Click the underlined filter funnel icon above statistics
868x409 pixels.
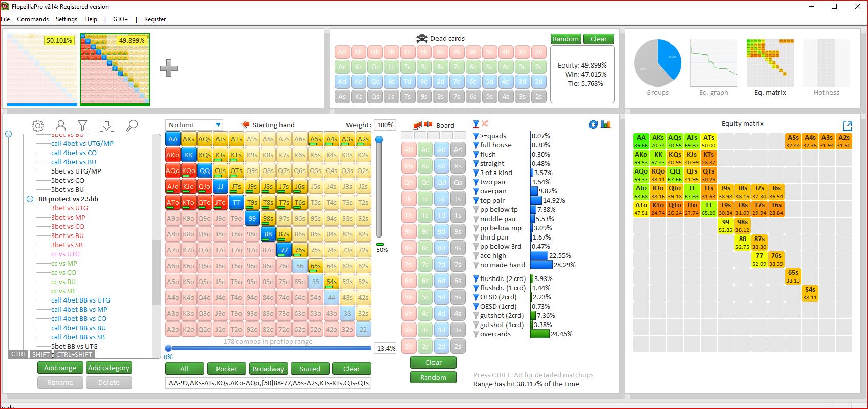tap(476, 124)
